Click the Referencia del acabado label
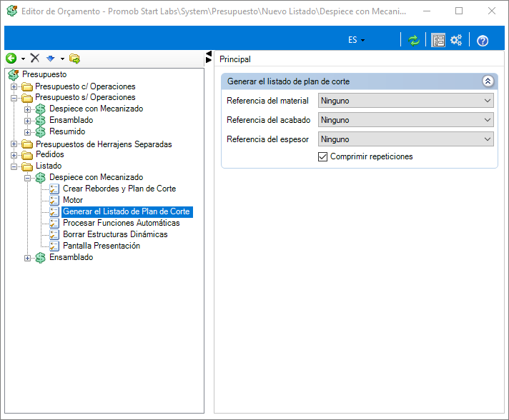Screen dimensions: 509x420 point(269,120)
